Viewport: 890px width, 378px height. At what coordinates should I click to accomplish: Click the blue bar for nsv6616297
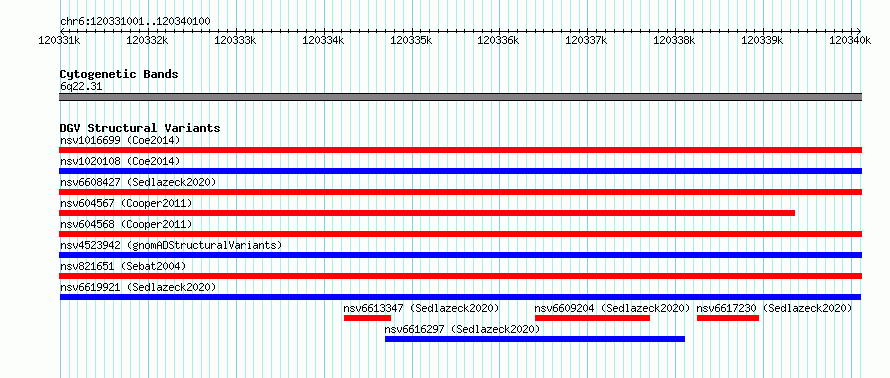[535, 339]
